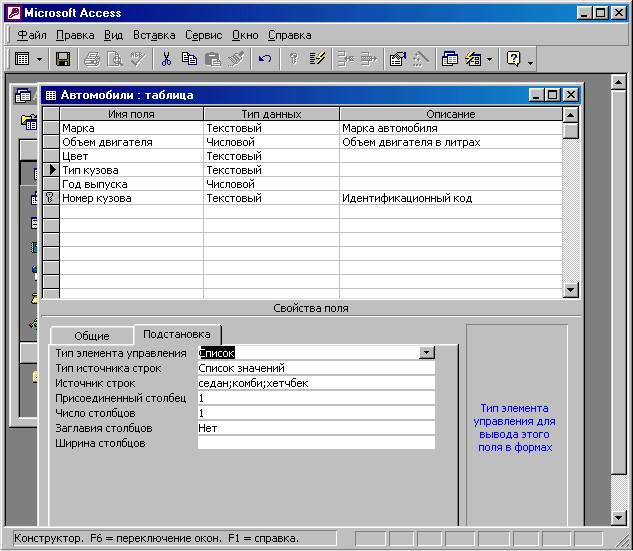Screen dimensions: 633x551
Task: Expand the control type Список dropdown
Action: tap(427, 353)
